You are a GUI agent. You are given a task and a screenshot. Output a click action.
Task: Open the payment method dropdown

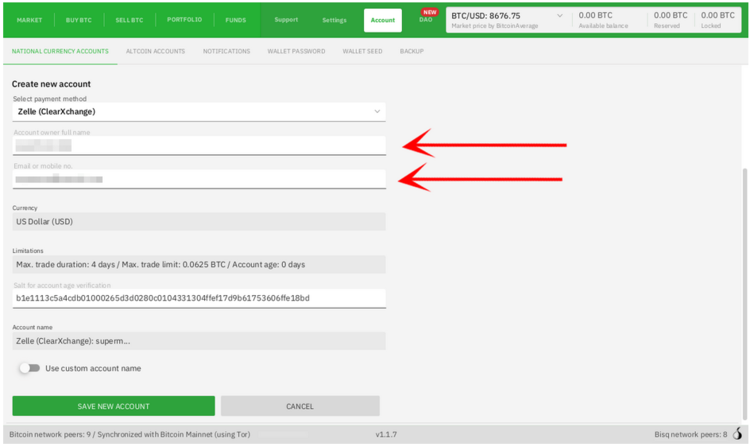(198, 111)
